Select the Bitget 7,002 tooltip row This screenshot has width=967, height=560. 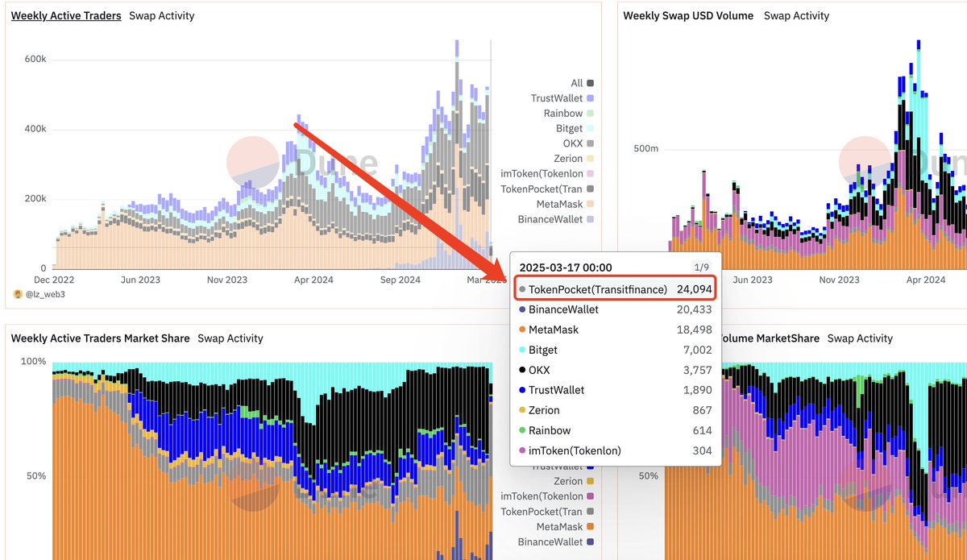(616, 350)
